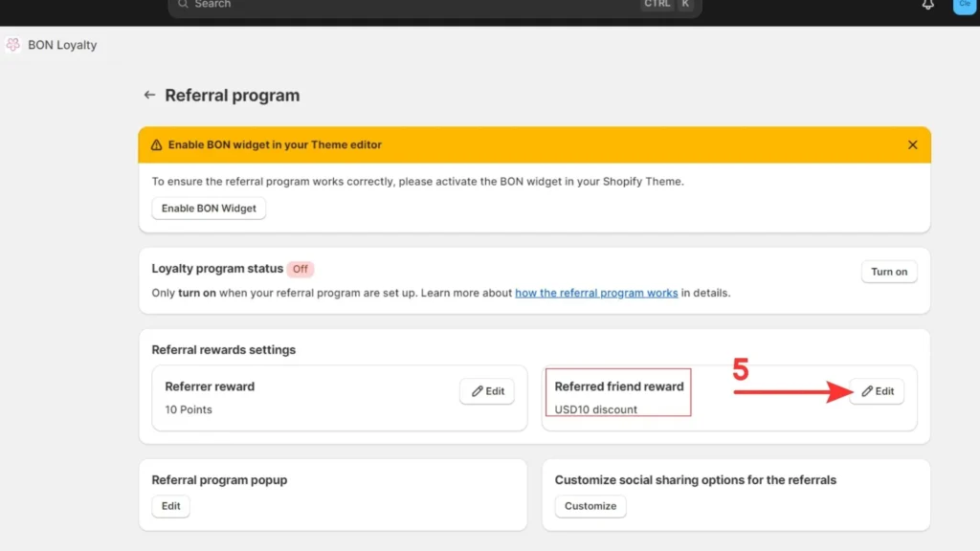This screenshot has height=551, width=980.
Task: Open the notifications bell
Action: click(927, 5)
